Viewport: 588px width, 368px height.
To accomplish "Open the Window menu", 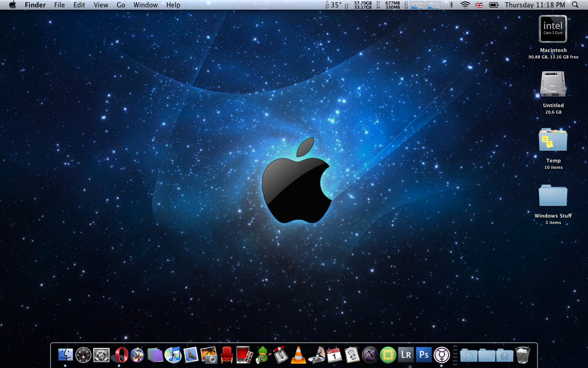I will [x=146, y=5].
